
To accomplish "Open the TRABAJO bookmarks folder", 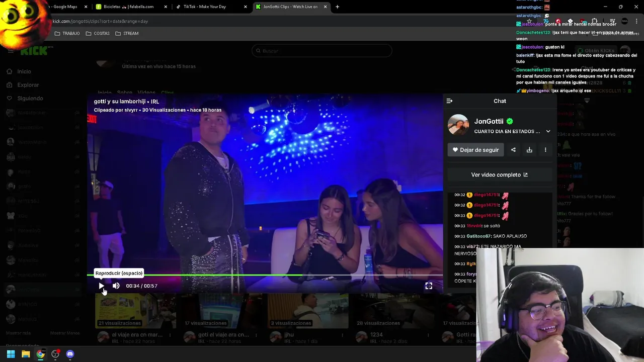I will pyautogui.click(x=67, y=33).
